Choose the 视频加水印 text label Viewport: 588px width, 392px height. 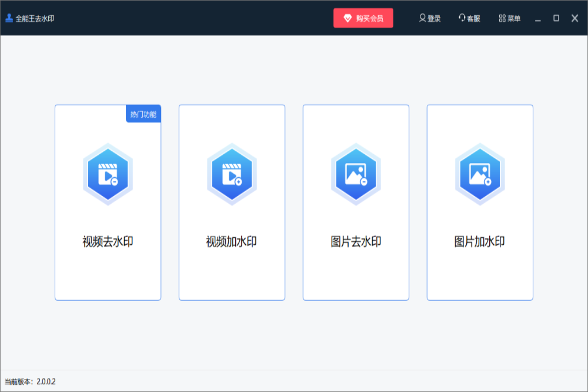[x=232, y=241]
